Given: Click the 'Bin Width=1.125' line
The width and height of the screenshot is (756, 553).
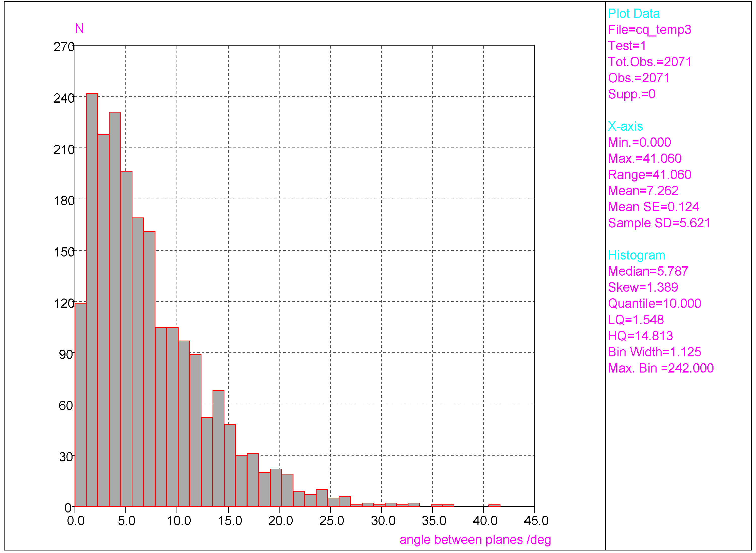Looking at the screenshot, I should coord(654,352).
